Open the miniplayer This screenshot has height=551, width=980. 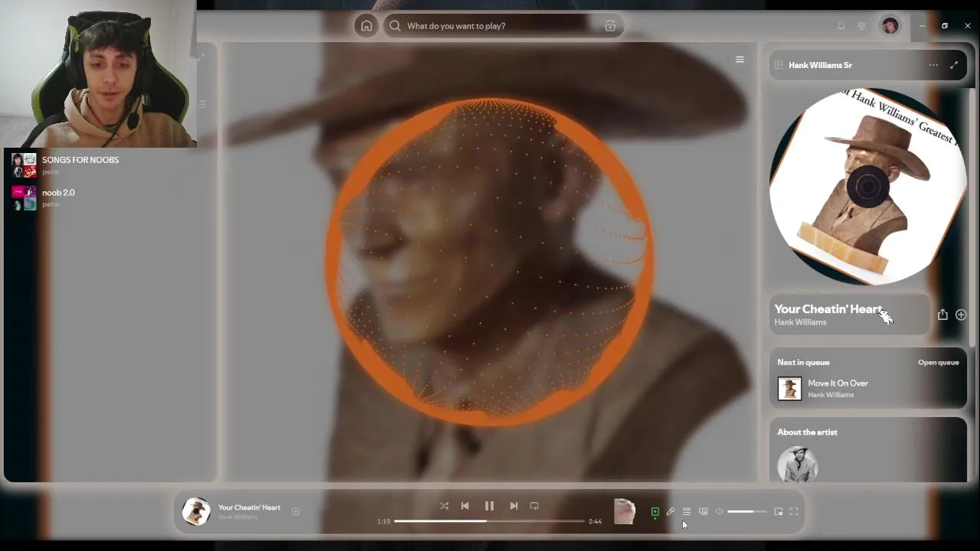779,512
